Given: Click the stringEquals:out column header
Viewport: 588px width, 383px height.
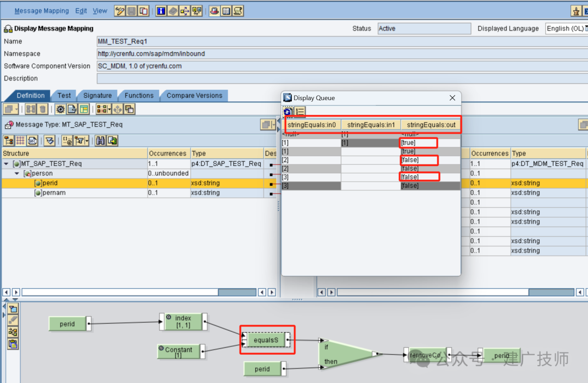Looking at the screenshot, I should (431, 125).
